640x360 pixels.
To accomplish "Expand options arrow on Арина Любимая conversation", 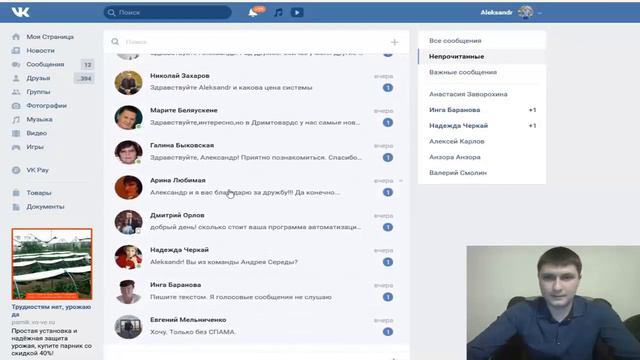I will point(401,180).
